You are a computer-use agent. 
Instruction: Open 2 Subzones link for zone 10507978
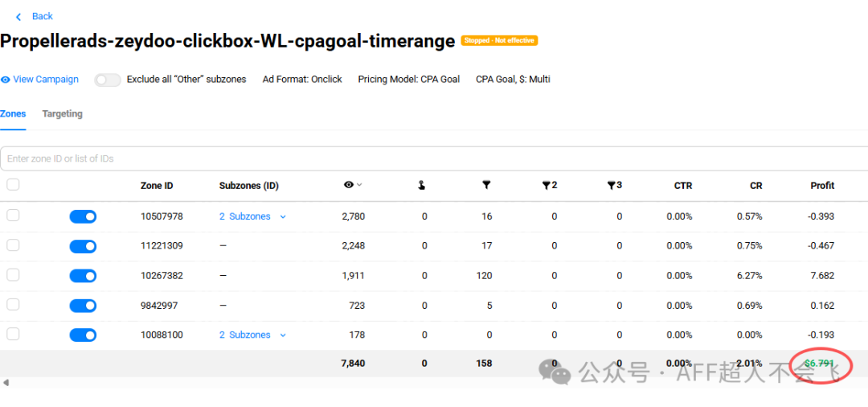(244, 216)
